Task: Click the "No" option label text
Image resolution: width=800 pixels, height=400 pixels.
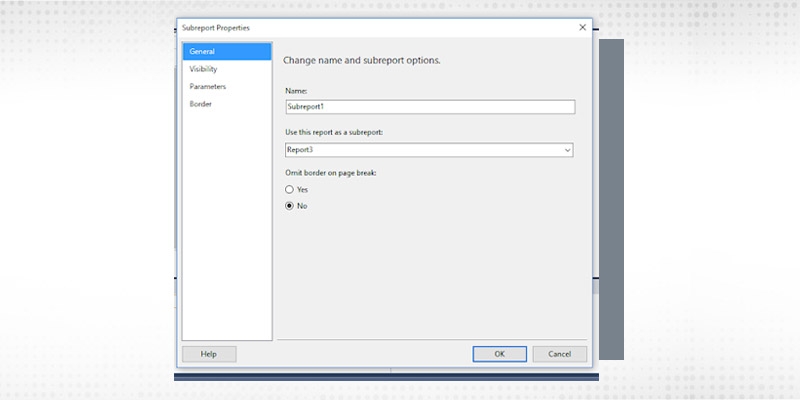Action: 302,206
